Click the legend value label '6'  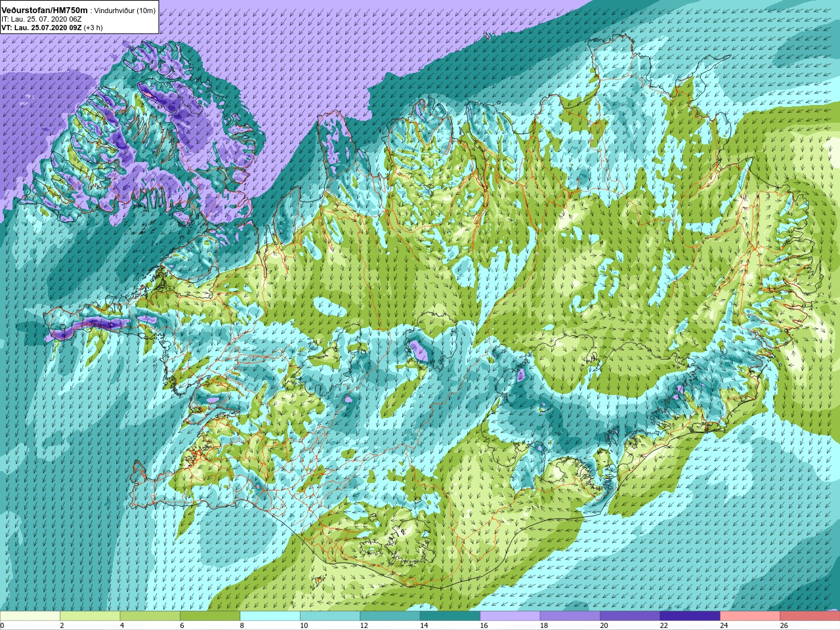pyautogui.click(x=182, y=626)
